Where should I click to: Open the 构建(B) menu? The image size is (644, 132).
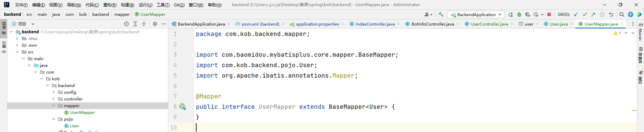[x=127, y=5]
